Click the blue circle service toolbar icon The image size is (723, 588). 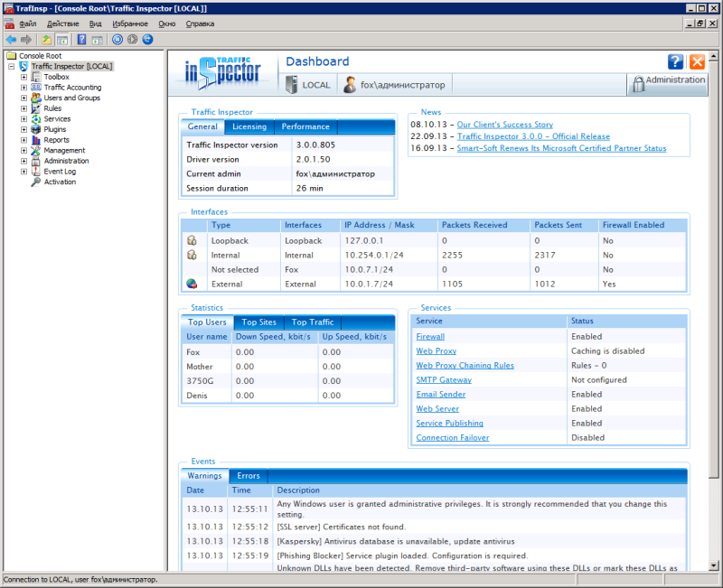click(117, 40)
